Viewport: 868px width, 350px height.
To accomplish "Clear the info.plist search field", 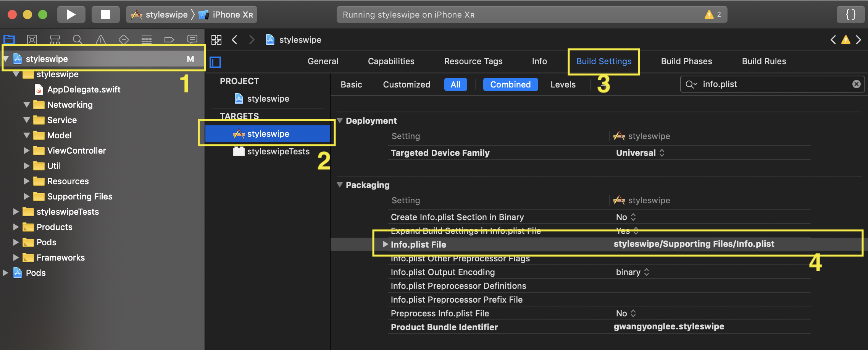I will click(x=857, y=84).
